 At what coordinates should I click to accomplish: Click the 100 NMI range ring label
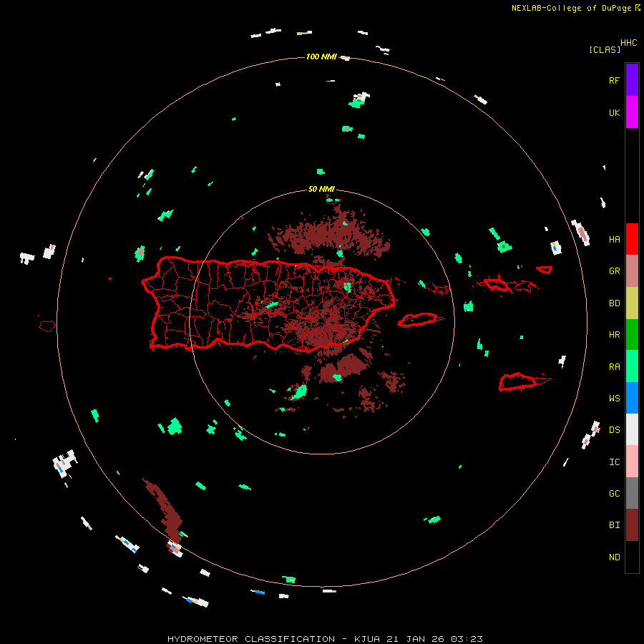[321, 57]
